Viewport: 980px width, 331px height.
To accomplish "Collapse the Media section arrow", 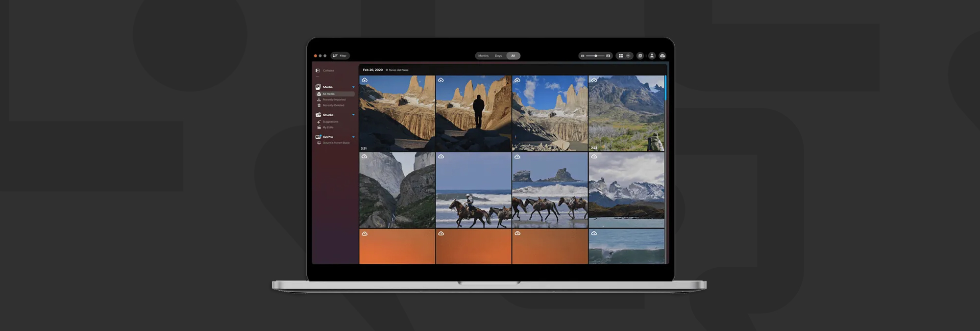I will (353, 87).
